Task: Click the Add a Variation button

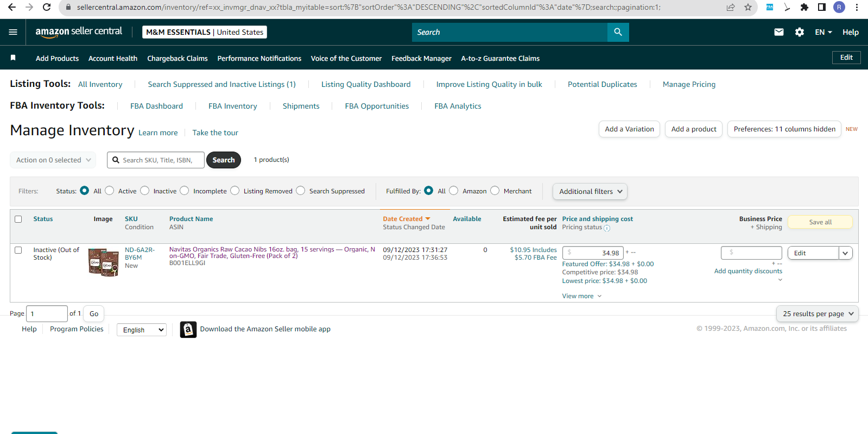Action: (630, 129)
